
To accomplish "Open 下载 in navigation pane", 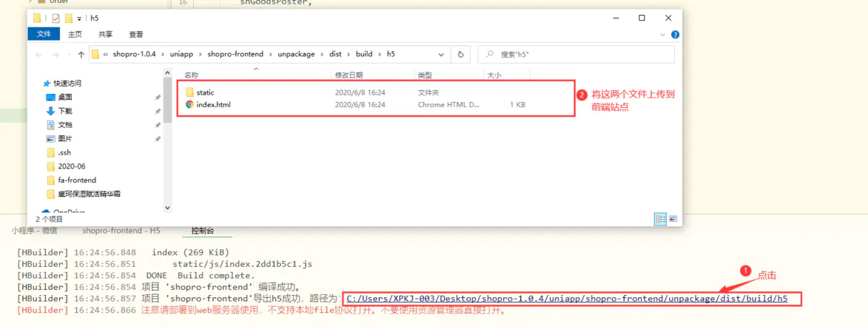I will pyautogui.click(x=65, y=111).
